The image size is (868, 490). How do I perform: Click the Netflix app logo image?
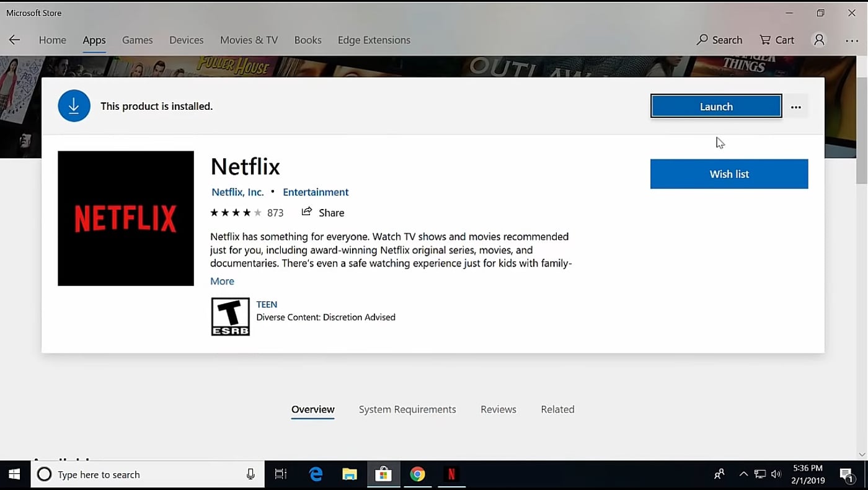[x=126, y=218]
